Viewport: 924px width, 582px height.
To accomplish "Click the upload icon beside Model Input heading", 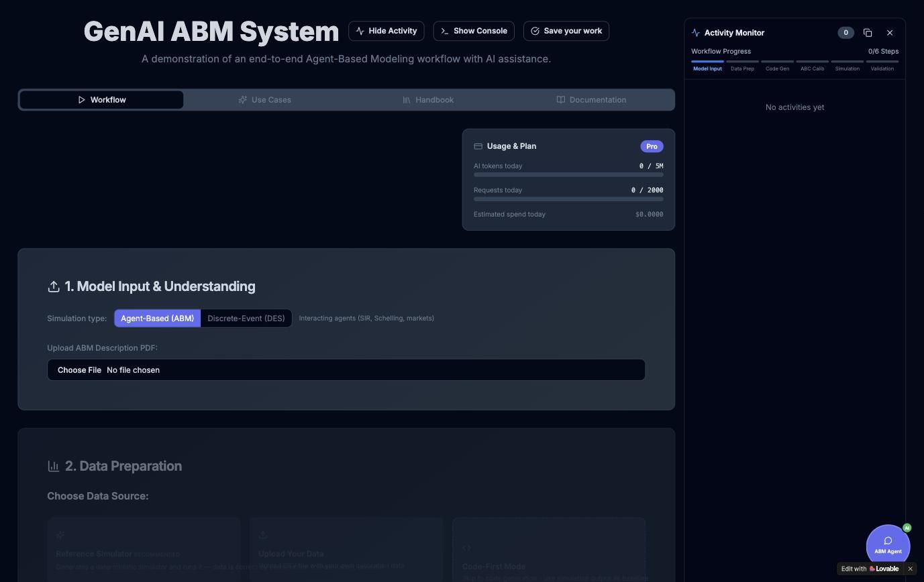I will [54, 286].
